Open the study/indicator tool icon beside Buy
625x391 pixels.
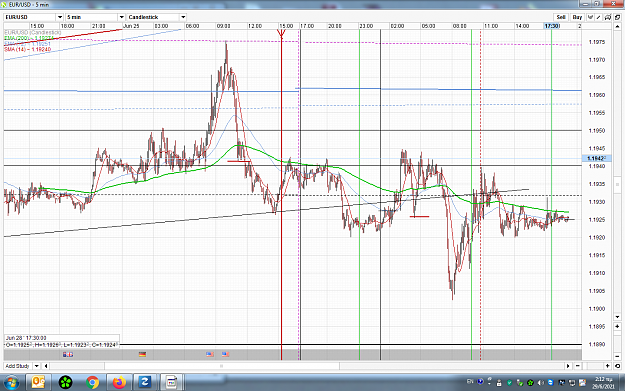pos(590,17)
